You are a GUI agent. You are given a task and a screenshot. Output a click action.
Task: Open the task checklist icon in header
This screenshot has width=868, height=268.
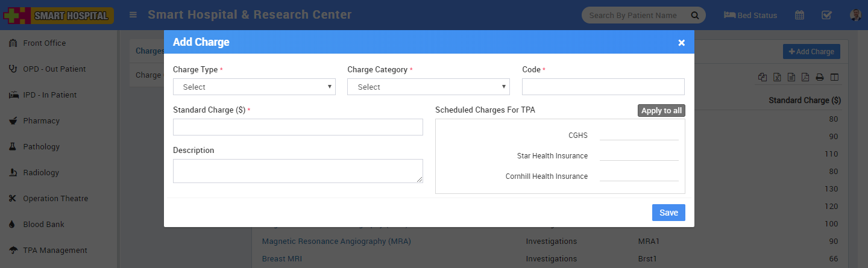(x=826, y=15)
